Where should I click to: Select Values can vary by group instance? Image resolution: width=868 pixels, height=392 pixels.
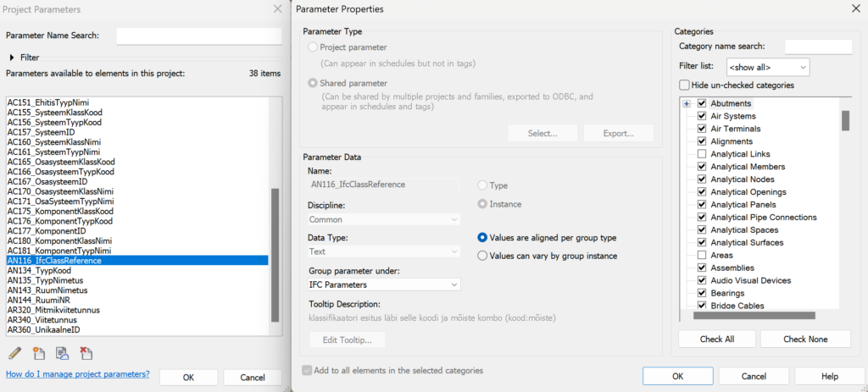[482, 256]
